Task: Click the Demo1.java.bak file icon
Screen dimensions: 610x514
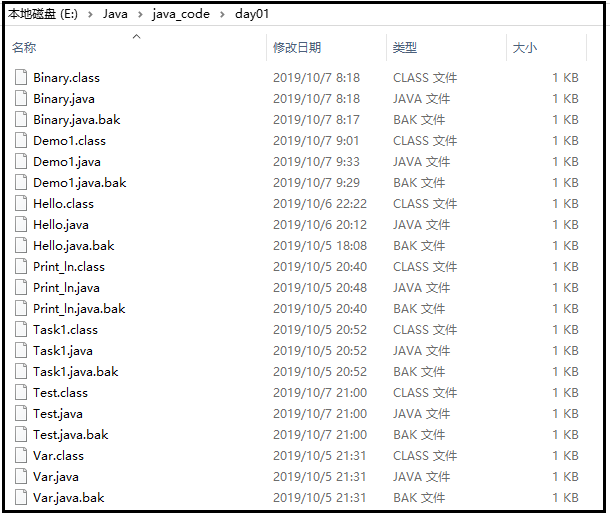Action: click(x=21, y=182)
